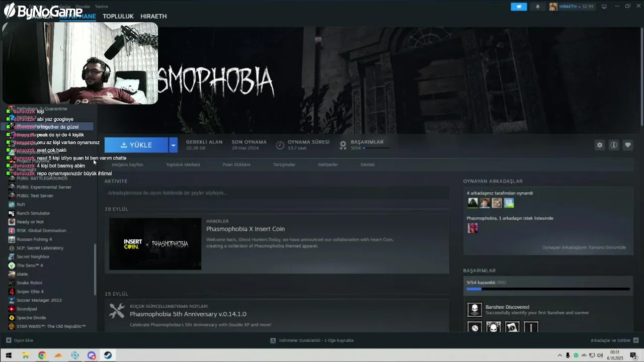The height and width of the screenshot is (362, 644).
Task: Select PUBG: Experimental Server in library
Action: pyautogui.click(x=44, y=187)
